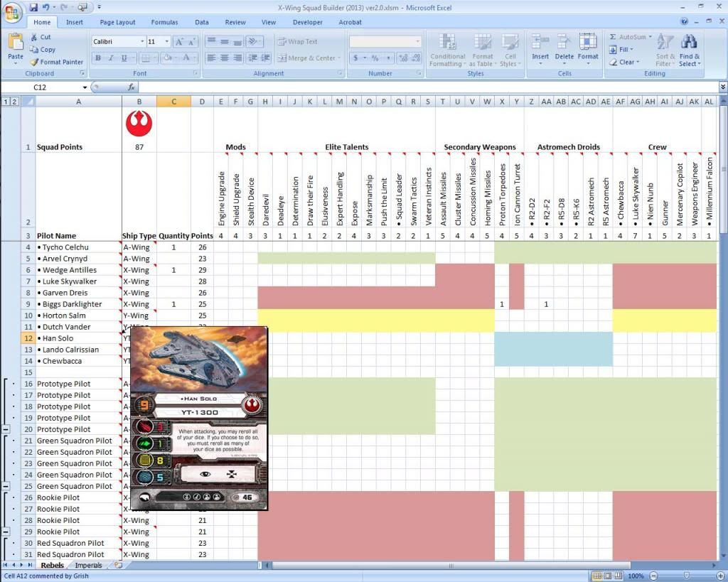Collapse the Prototype Pilot outline group

[6, 429]
